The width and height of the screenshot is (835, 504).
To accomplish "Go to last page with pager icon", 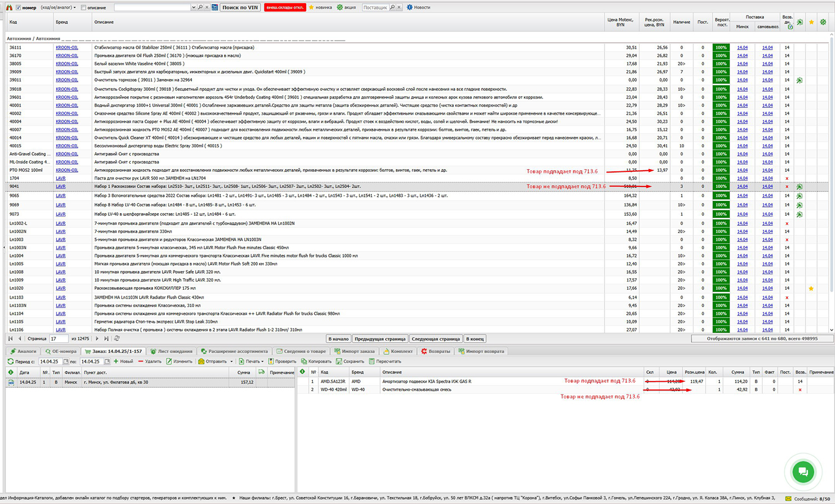I will tap(106, 338).
